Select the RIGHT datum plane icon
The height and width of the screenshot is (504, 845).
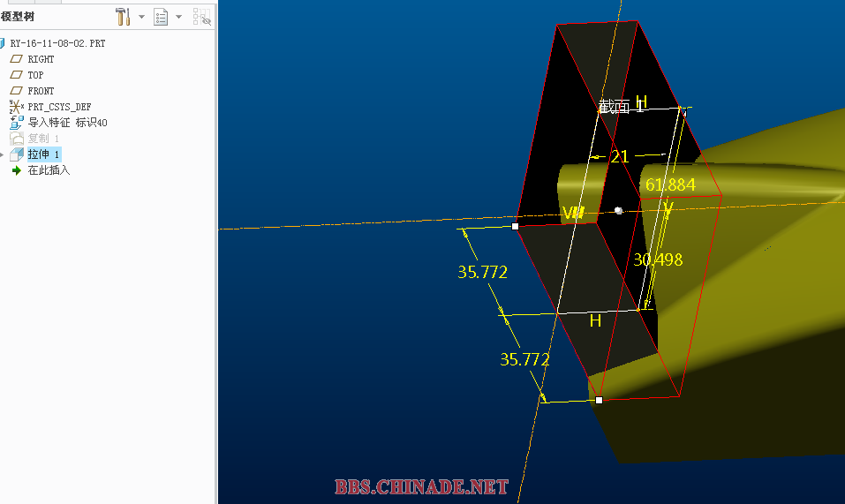tap(17, 58)
